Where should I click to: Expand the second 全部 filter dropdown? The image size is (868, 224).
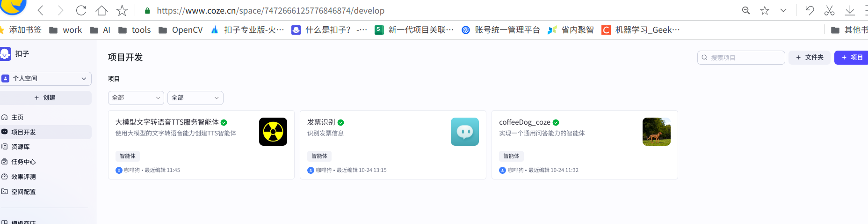(x=195, y=97)
